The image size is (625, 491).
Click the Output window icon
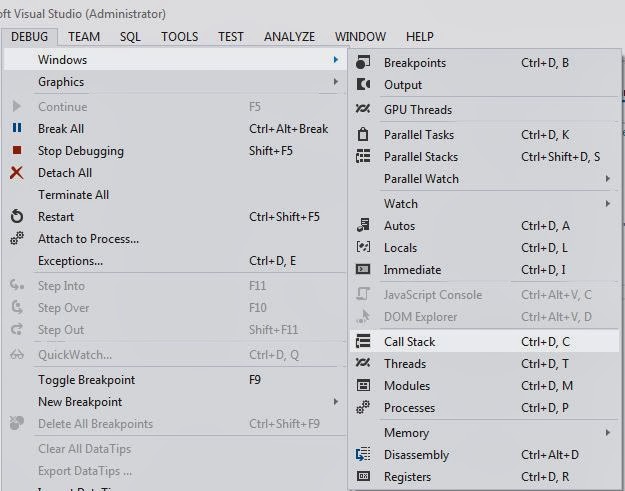pyautogui.click(x=363, y=84)
